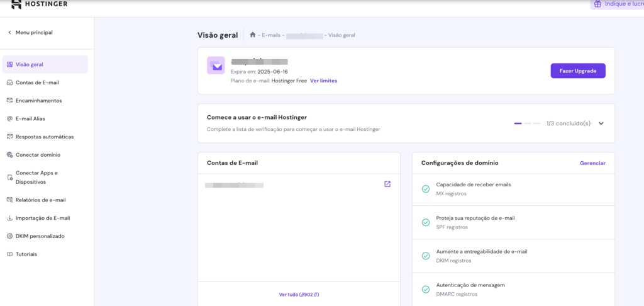Click the Relatórios de e-mail icon
The image size is (644, 306).
10,200
